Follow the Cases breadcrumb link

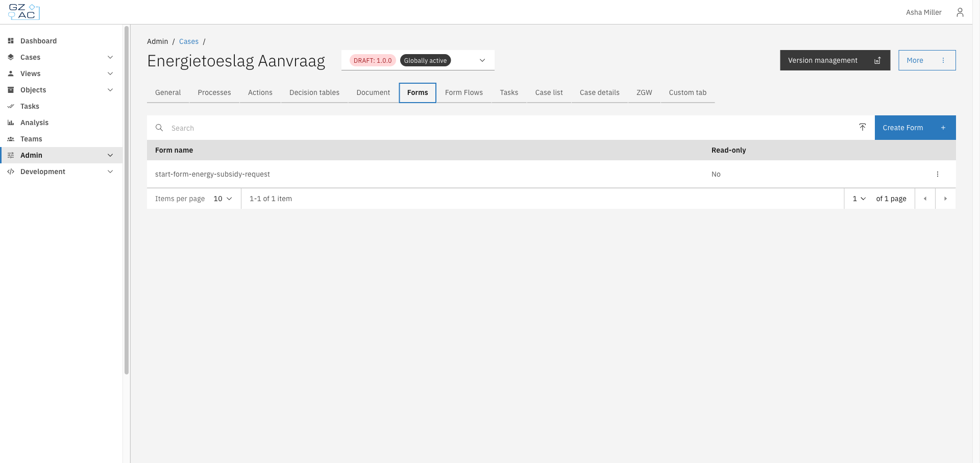click(x=189, y=41)
